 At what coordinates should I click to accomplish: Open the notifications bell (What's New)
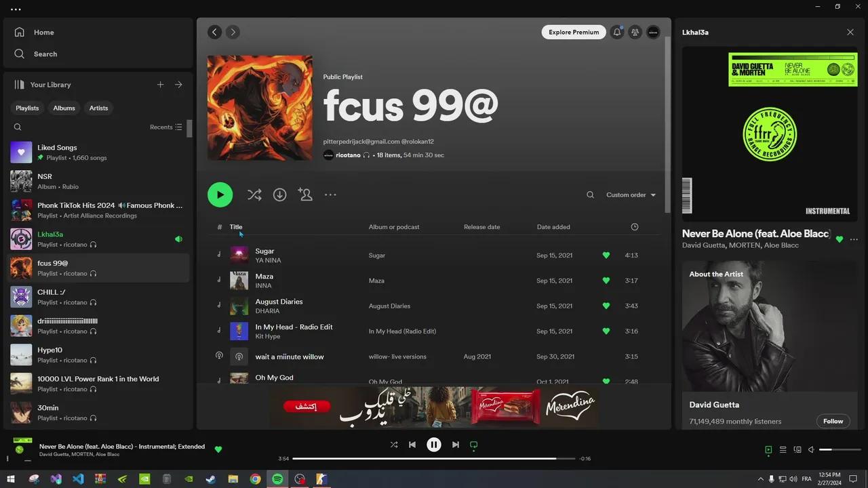pyautogui.click(x=616, y=32)
